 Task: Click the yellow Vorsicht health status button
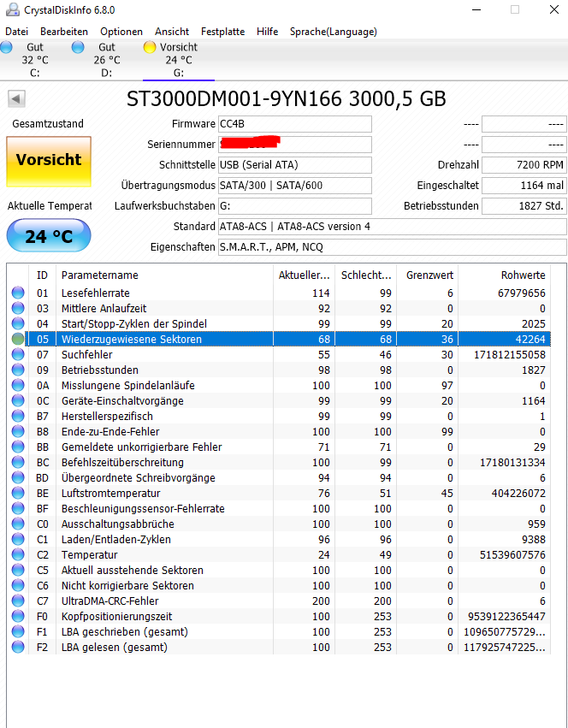49,162
